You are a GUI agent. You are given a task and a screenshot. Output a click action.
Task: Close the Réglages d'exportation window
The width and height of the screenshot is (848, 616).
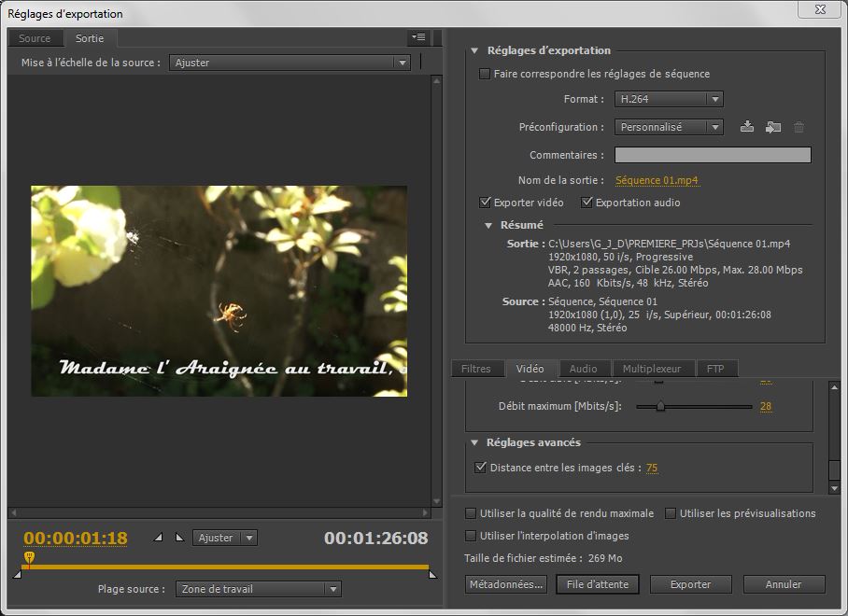coord(820,9)
